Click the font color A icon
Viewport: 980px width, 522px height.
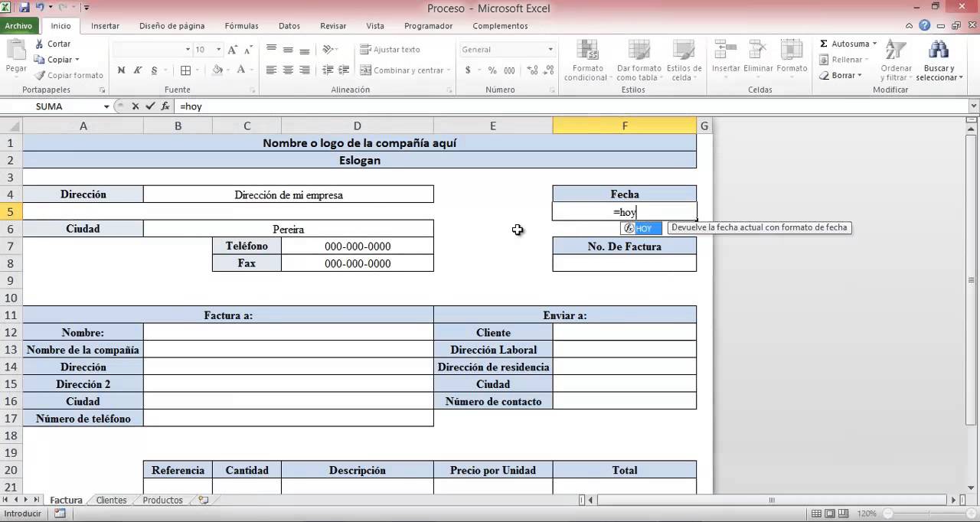(241, 70)
